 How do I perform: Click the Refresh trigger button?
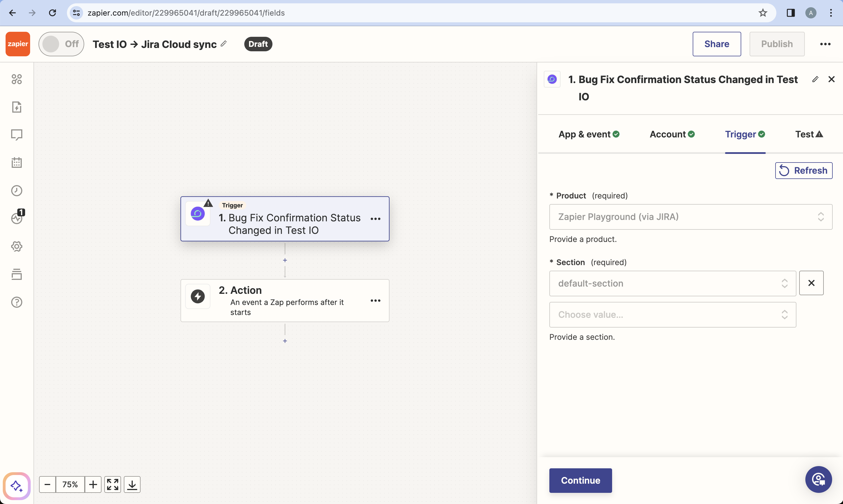click(x=804, y=170)
